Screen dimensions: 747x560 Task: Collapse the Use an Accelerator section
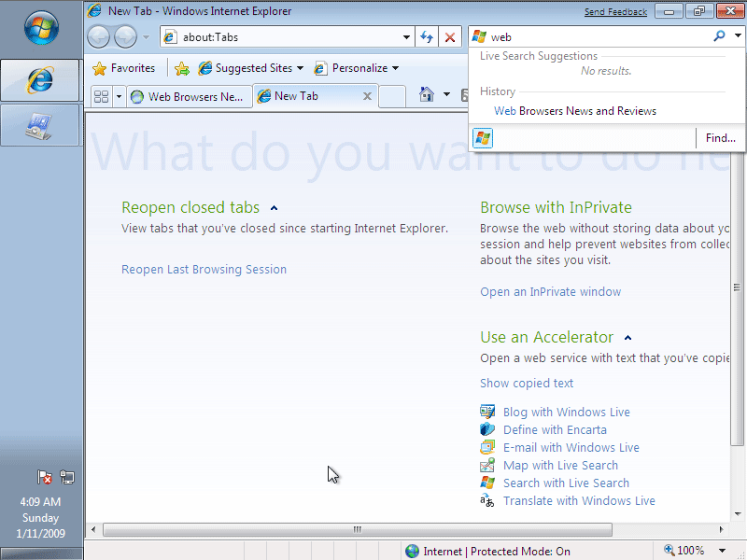click(627, 338)
